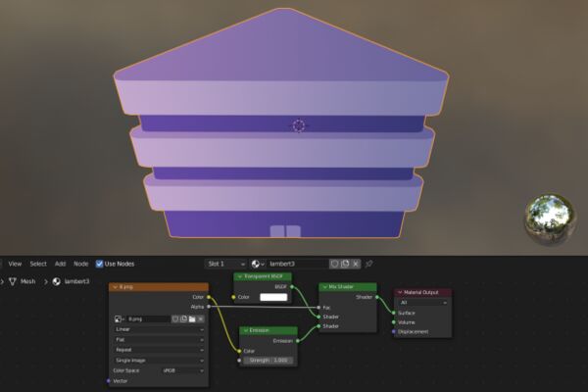The width and height of the screenshot is (588, 392).
Task: Click the Shader output socket on Mix Shader
Action: pos(377,297)
